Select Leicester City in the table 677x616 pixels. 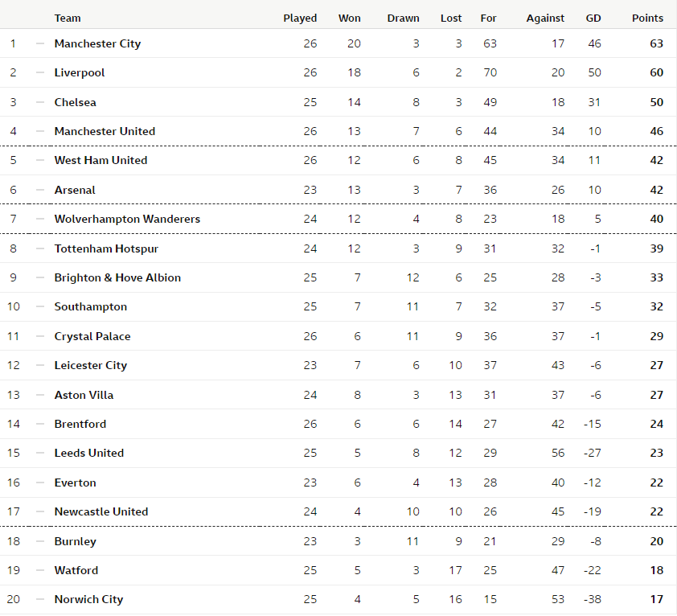91,365
